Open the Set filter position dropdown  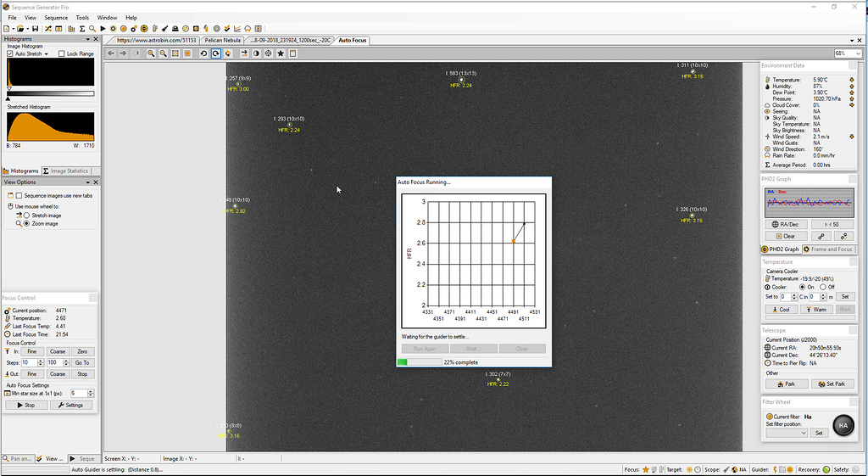787,433
